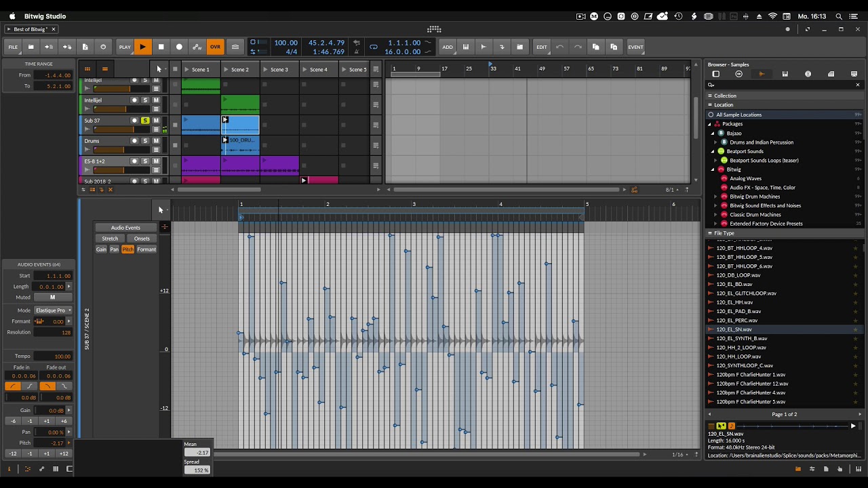The height and width of the screenshot is (488, 868).
Task: Solo the Sub 37 track
Action: [x=145, y=121]
